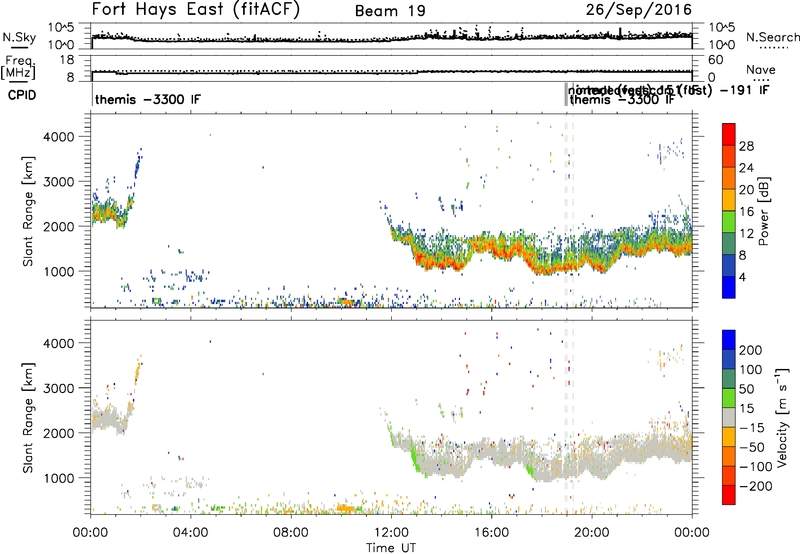Screen dimensions: 800x554
Task: Click the gray CPID change marker near 19:00
Action: point(566,95)
